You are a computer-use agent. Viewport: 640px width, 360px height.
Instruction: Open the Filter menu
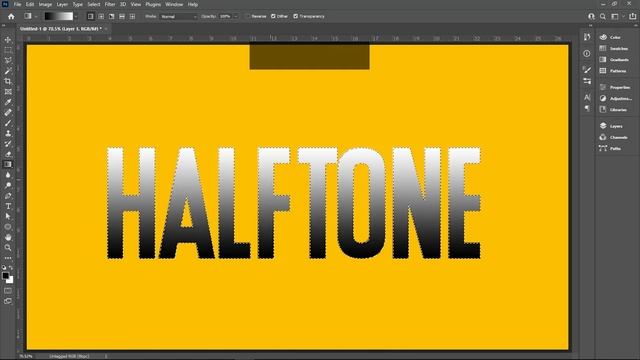tap(110, 4)
